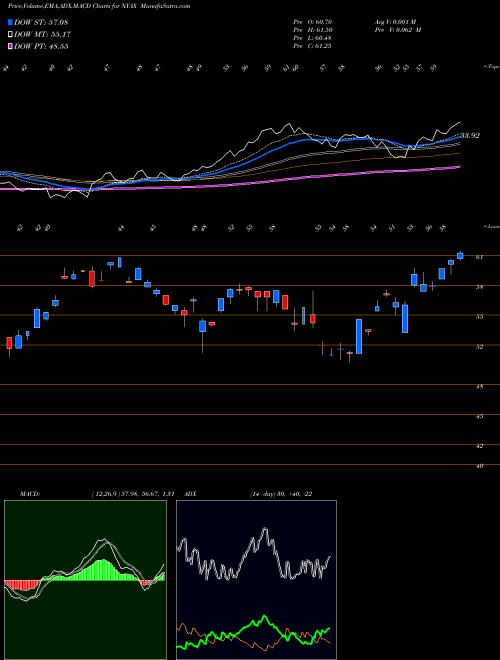Click the 'Pre O: 60.70' open value
500x660 pixels.
[314, 22]
